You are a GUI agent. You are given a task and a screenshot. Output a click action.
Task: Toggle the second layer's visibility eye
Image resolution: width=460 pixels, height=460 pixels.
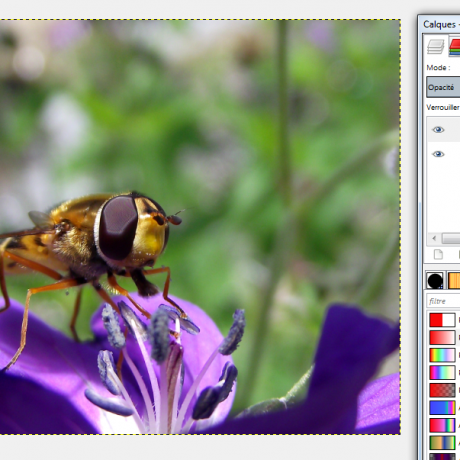pyautogui.click(x=438, y=154)
